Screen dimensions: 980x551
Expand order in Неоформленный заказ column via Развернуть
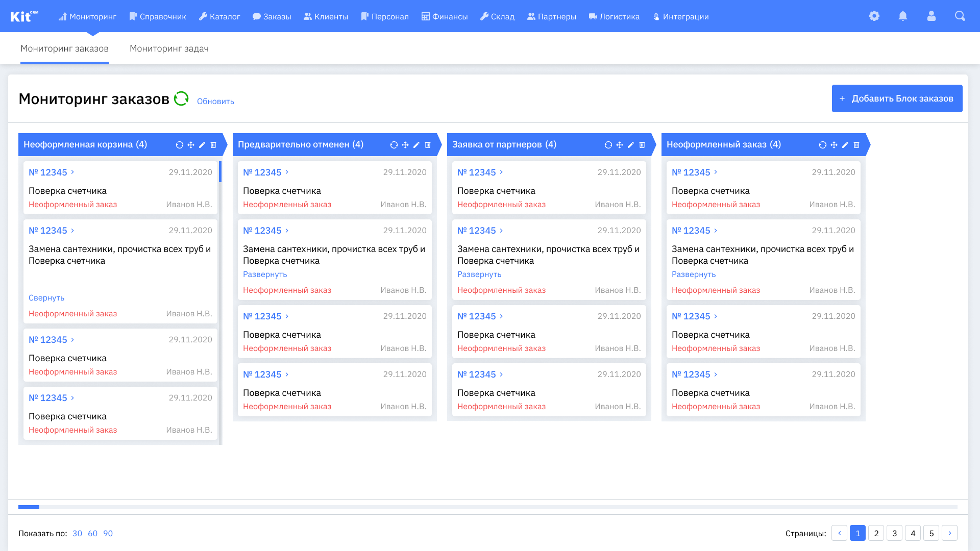[694, 274]
